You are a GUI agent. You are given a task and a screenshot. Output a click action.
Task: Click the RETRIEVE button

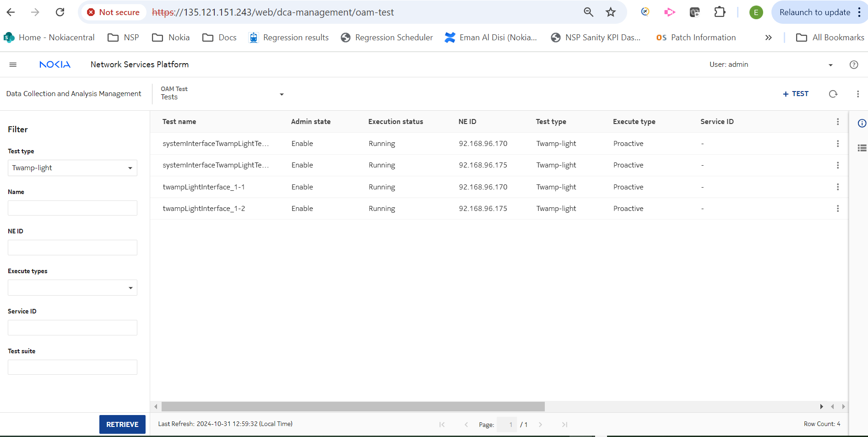[x=122, y=424]
